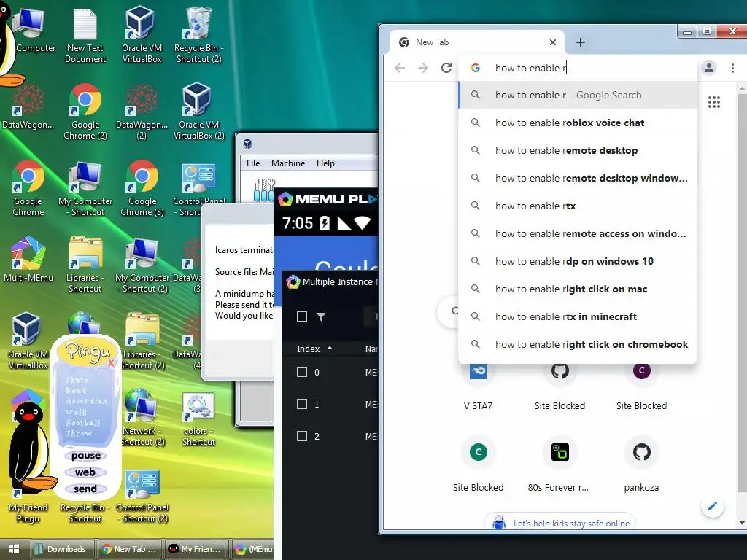Switch to Downloads taskbar item
The width and height of the screenshot is (747, 560).
click(x=61, y=549)
